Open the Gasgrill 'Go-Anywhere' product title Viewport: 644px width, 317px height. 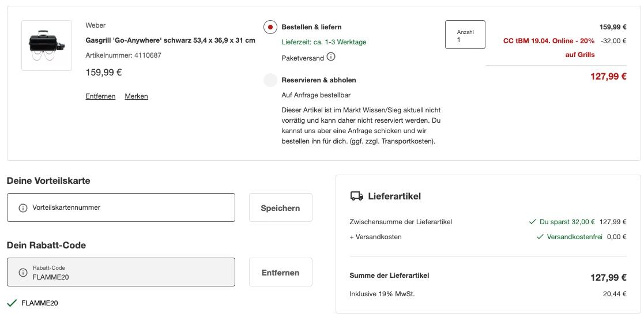pyautogui.click(x=170, y=40)
